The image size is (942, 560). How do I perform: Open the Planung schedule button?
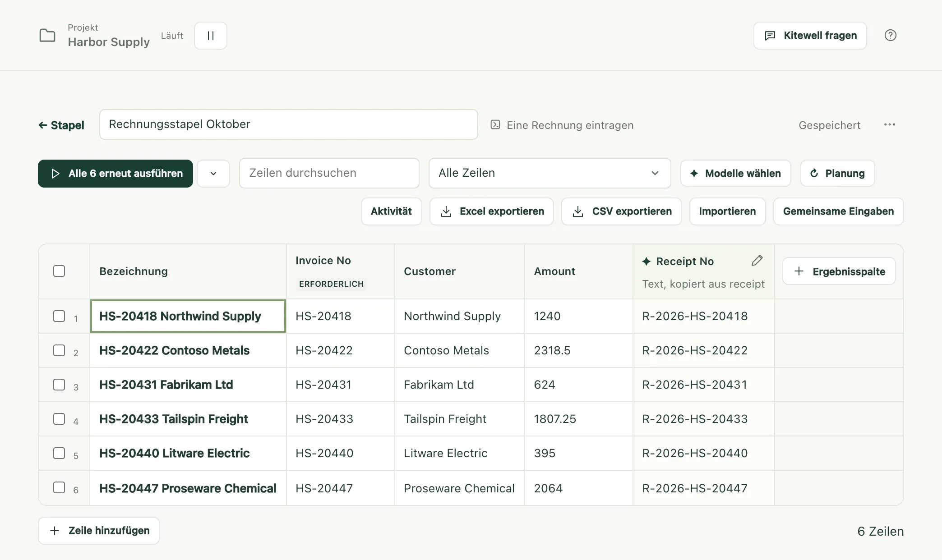click(x=837, y=174)
